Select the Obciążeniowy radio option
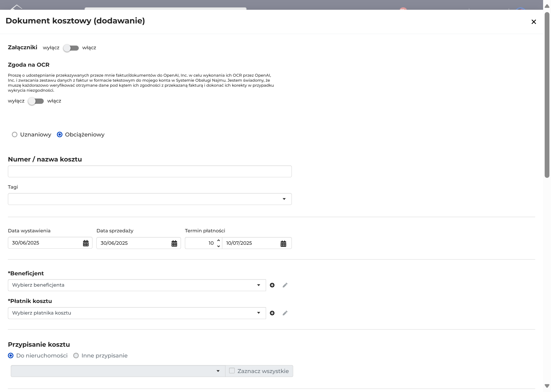Viewport: 551px width, 392px height. 60,135
